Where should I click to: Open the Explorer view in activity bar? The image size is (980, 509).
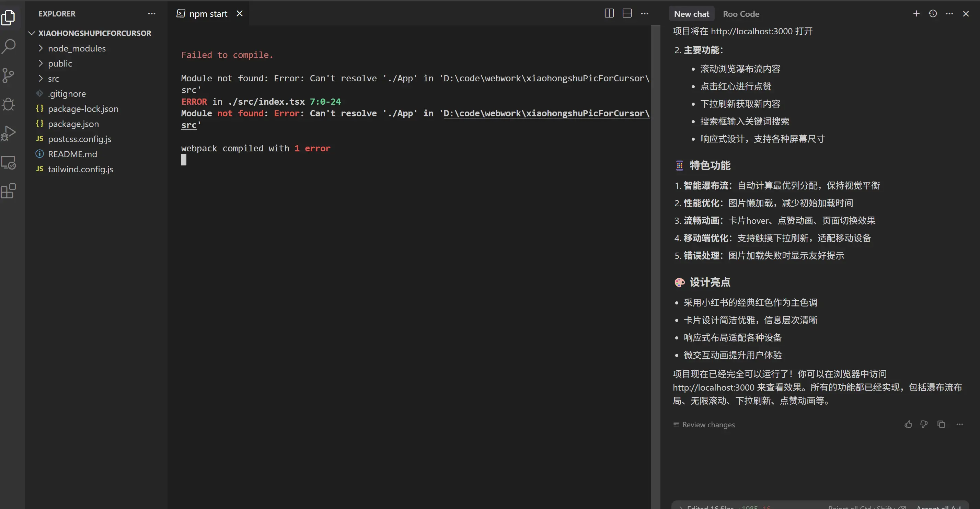pos(8,18)
